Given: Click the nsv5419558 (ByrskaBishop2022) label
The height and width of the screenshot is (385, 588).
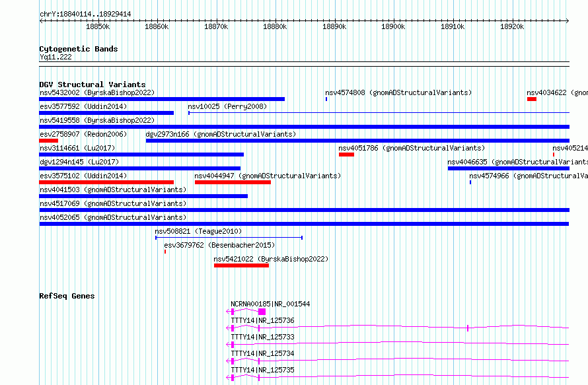Looking at the screenshot, I should tap(97, 120).
